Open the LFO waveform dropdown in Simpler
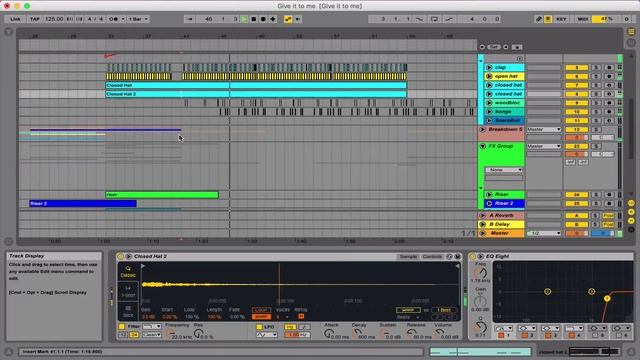This screenshot has height=360, width=640. coord(267,335)
